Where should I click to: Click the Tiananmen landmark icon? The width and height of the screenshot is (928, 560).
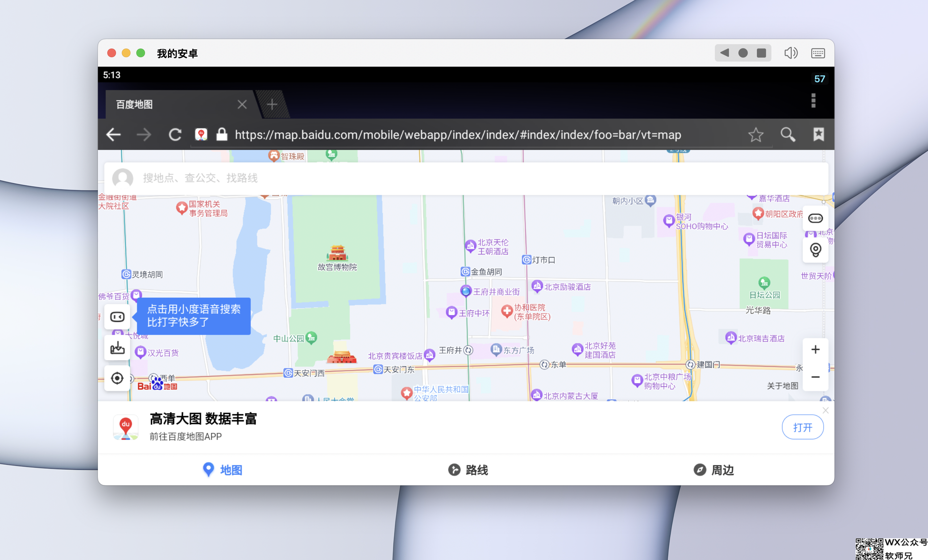342,356
